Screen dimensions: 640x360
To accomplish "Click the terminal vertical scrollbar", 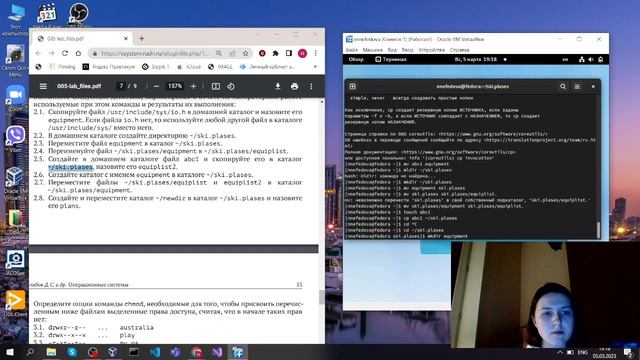I will tap(598, 229).
